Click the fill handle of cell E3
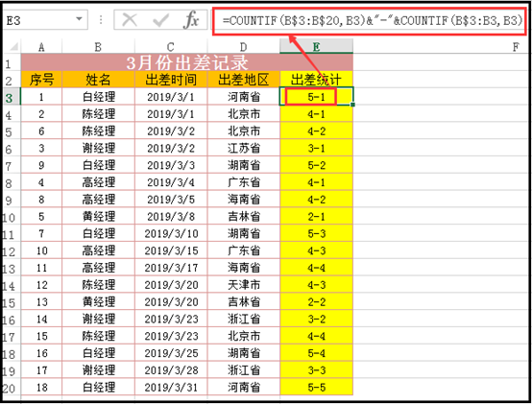This screenshot has height=404, width=532. 352,105
